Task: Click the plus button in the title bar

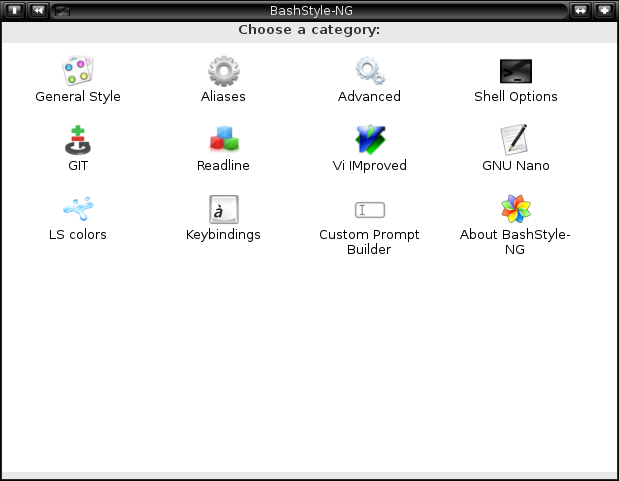Action: tap(604, 10)
